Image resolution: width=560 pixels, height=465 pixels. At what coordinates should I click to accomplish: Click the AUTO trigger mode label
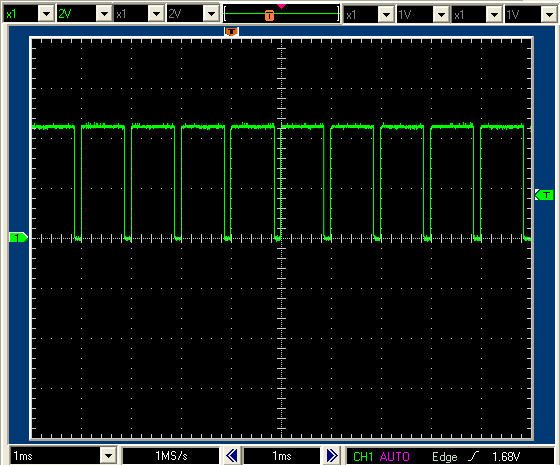pyautogui.click(x=395, y=456)
